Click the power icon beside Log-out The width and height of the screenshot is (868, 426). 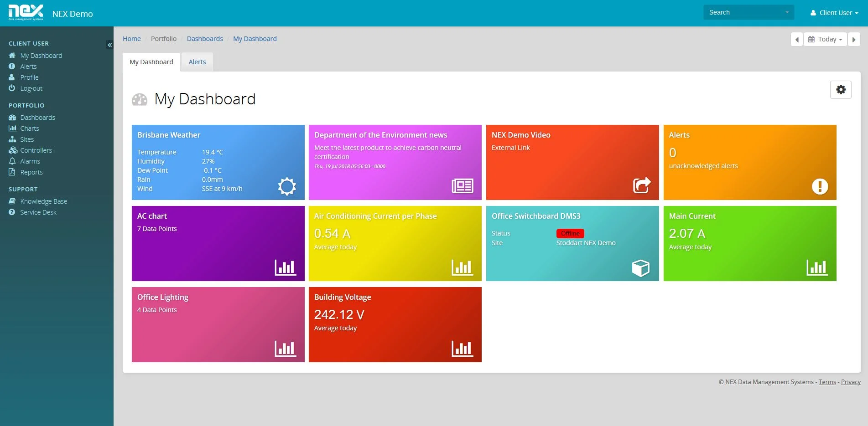tap(12, 88)
